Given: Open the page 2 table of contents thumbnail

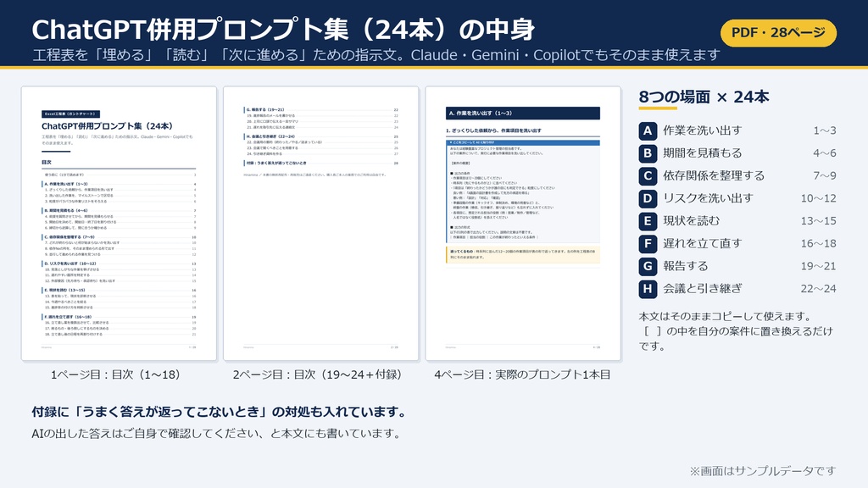Looking at the screenshot, I should click(321, 224).
